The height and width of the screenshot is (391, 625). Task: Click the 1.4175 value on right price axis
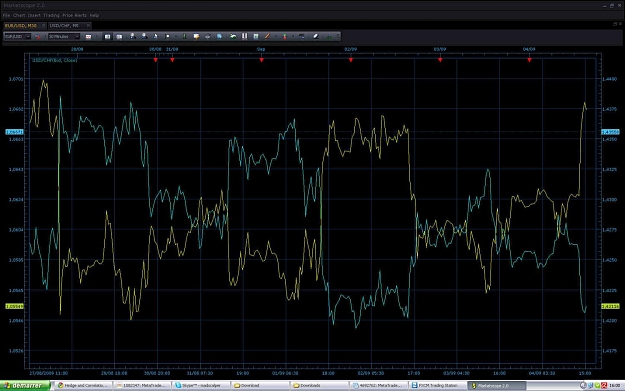tap(610, 351)
